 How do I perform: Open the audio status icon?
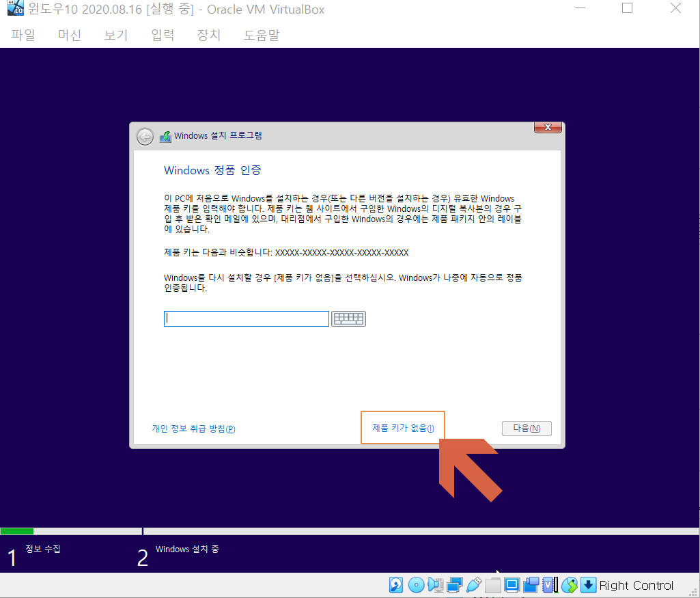tap(435, 584)
